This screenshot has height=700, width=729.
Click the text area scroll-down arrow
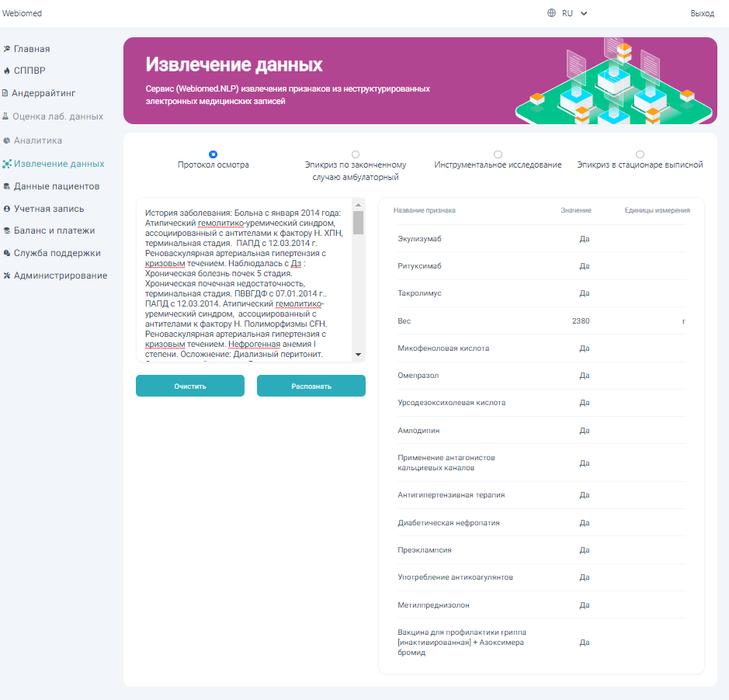(x=358, y=355)
